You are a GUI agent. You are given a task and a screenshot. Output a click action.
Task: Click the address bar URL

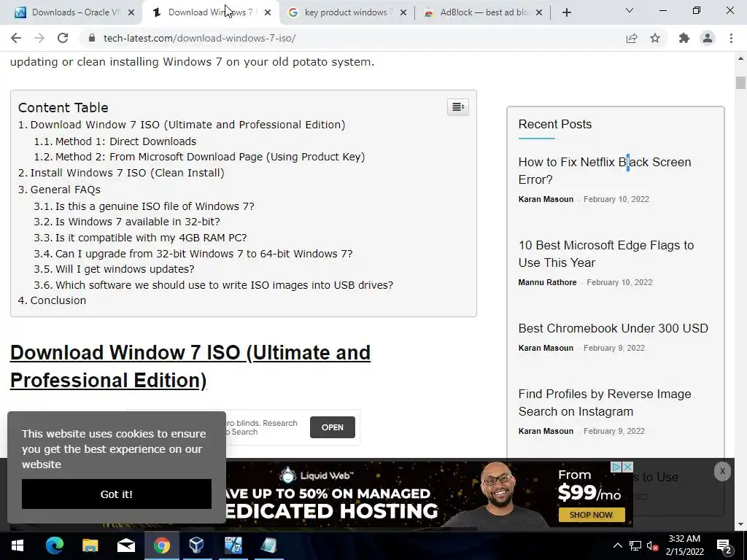tap(200, 38)
